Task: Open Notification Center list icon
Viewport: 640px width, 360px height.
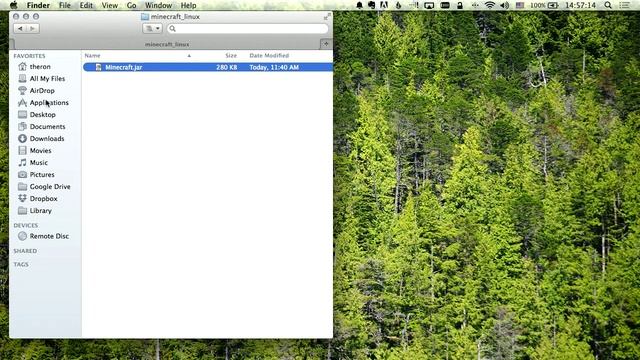Action: pyautogui.click(x=624, y=5)
